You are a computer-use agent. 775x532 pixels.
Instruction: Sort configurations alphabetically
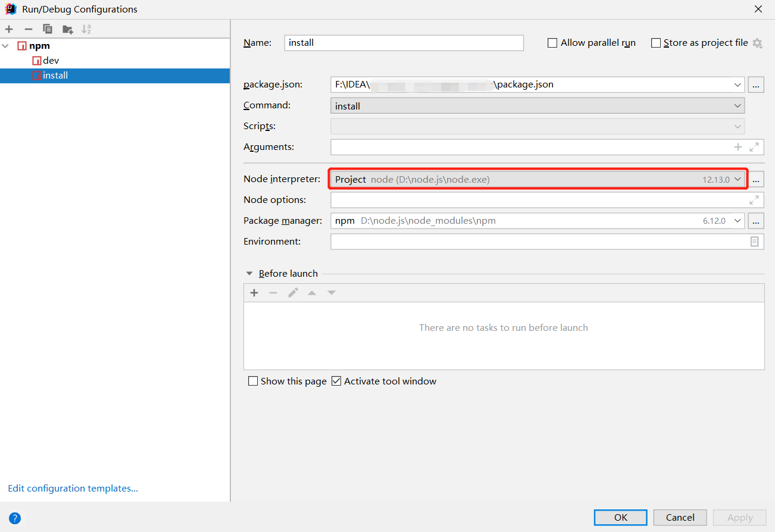tap(87, 29)
